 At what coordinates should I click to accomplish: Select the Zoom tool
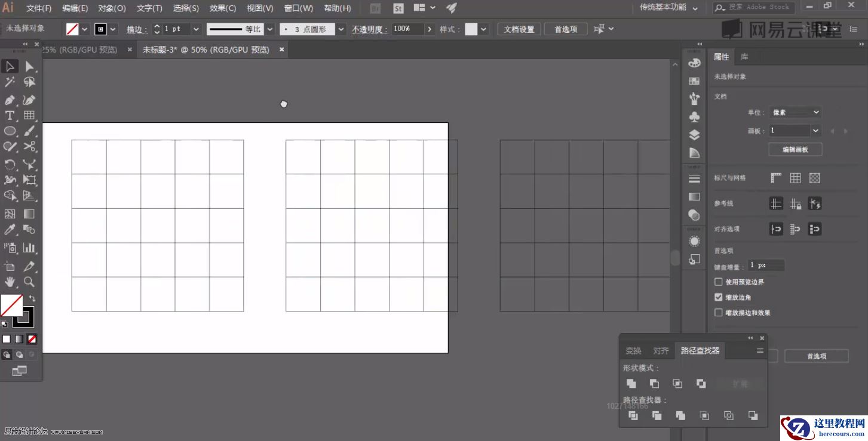click(x=29, y=282)
